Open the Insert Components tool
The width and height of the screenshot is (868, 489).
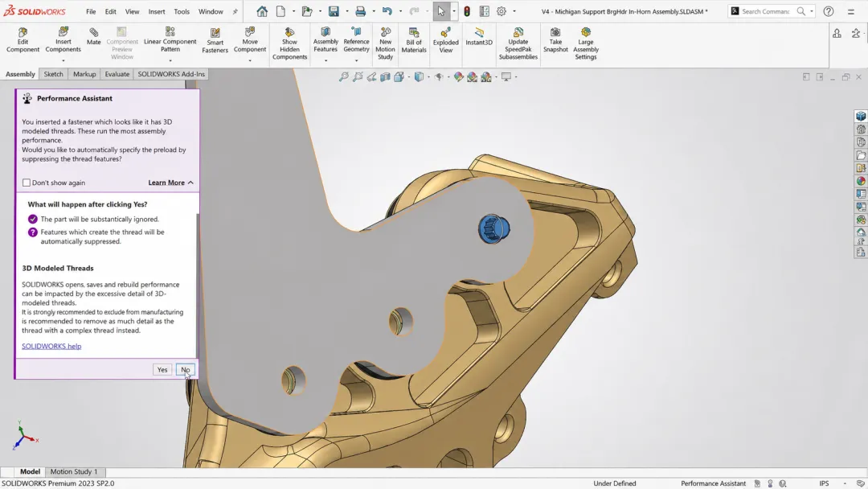63,40
